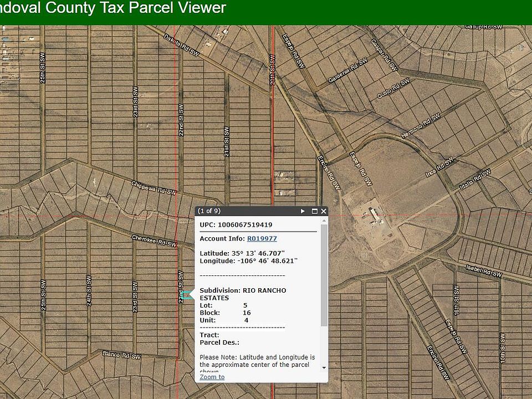Screen dimensions: 532x399
Task: Click the Zoom to link
Action: [212, 377]
